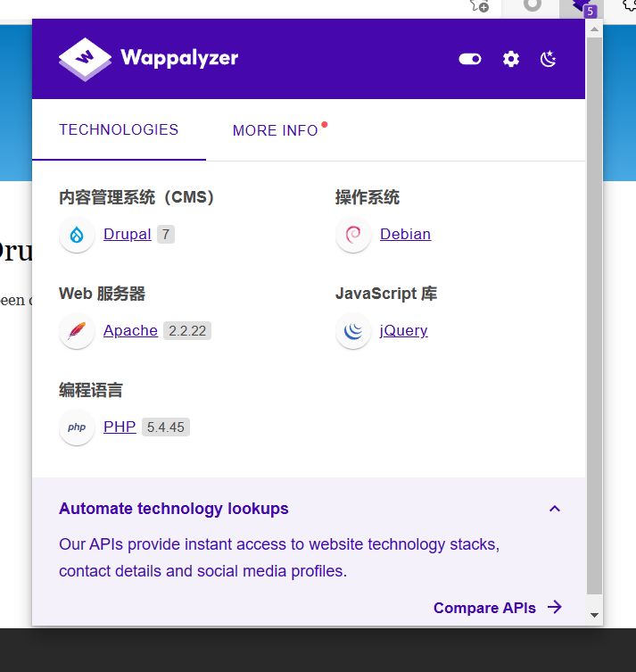Click the Compare APIs arrow icon

tap(555, 607)
